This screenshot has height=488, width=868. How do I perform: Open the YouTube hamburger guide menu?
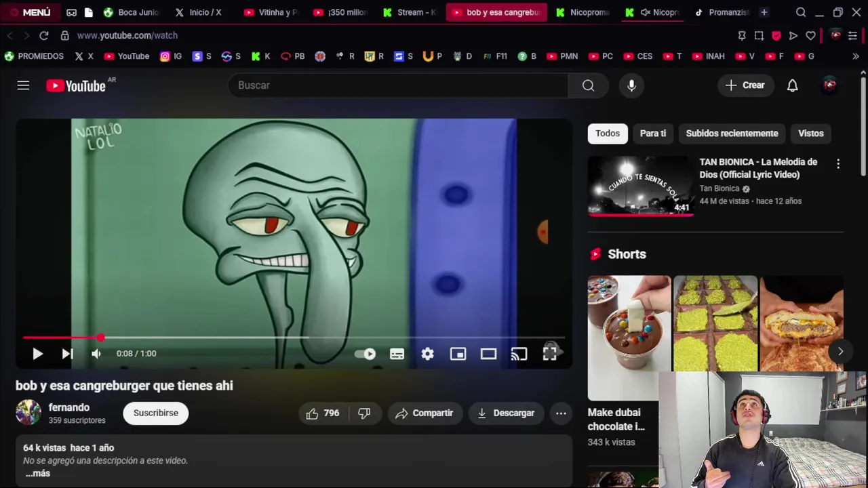[23, 85]
